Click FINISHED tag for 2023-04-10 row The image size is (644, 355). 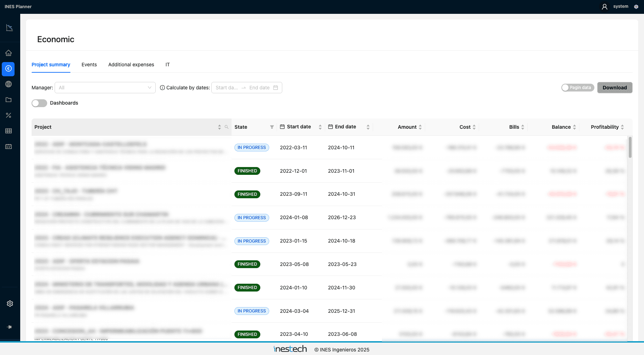click(247, 334)
